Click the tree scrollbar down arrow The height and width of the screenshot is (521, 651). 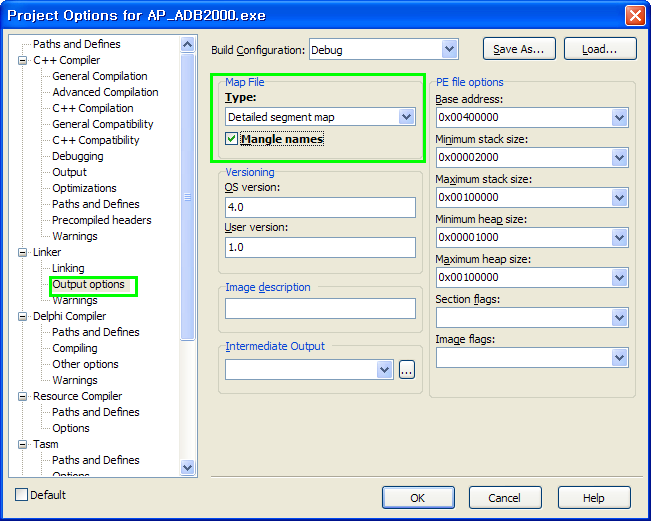pyautogui.click(x=188, y=467)
